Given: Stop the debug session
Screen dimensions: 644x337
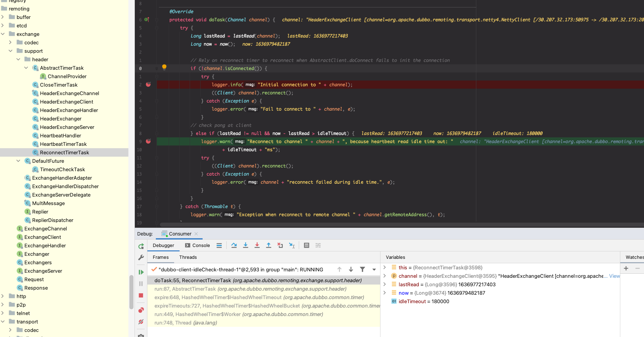Looking at the screenshot, I should pos(141,295).
